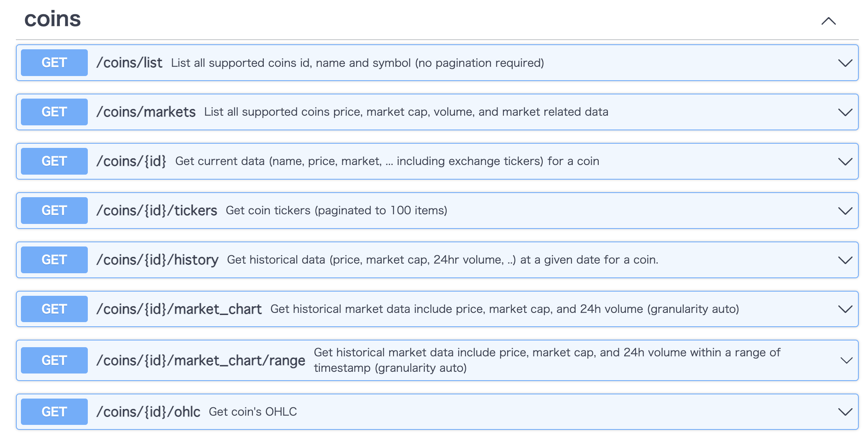Click the GET badge for /coins/{id}/history

point(54,259)
